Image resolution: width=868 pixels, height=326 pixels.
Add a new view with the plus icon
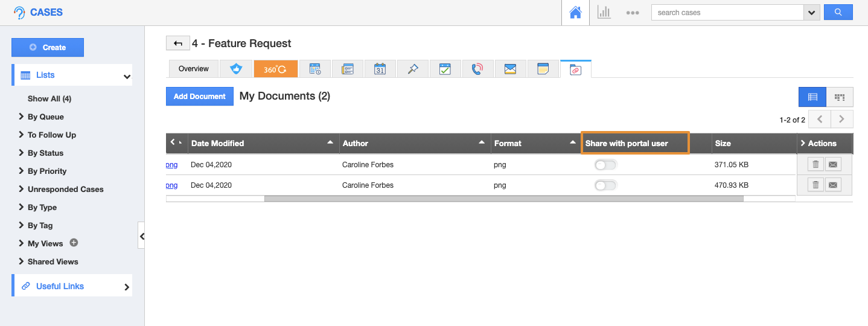coord(74,243)
